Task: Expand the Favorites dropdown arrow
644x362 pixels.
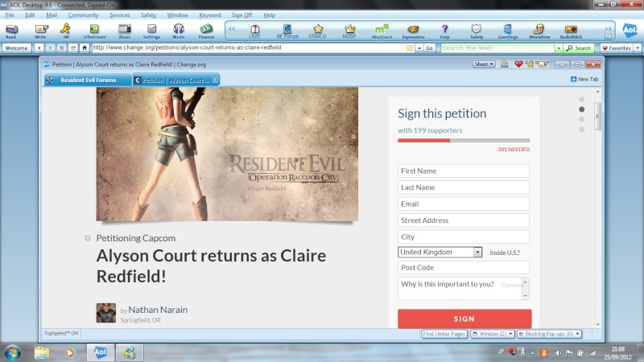Action: (638, 48)
